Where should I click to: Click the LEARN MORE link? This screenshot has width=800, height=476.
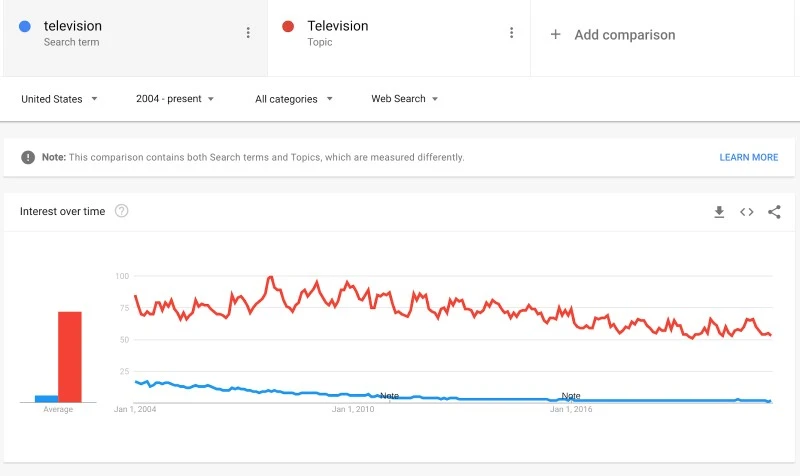point(748,157)
